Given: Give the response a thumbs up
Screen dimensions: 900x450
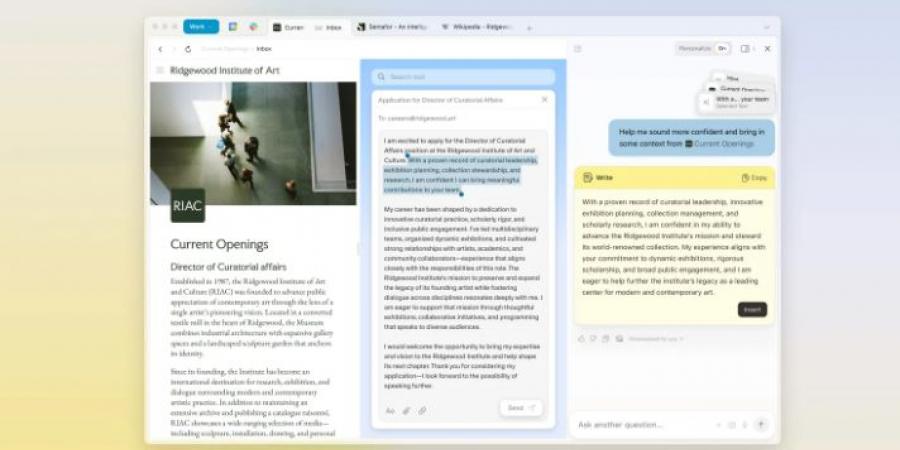Looking at the screenshot, I should click(x=581, y=339).
